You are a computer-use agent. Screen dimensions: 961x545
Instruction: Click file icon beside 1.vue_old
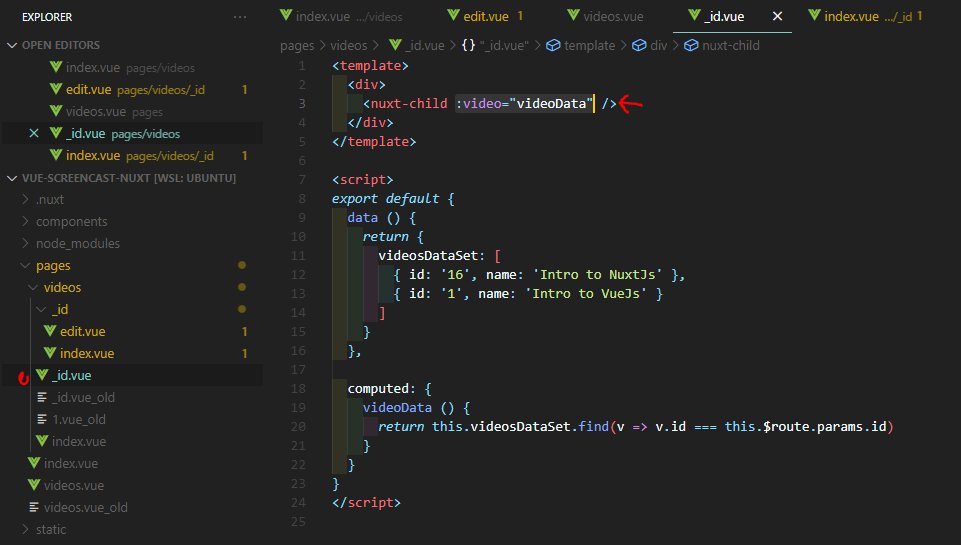tap(42, 420)
